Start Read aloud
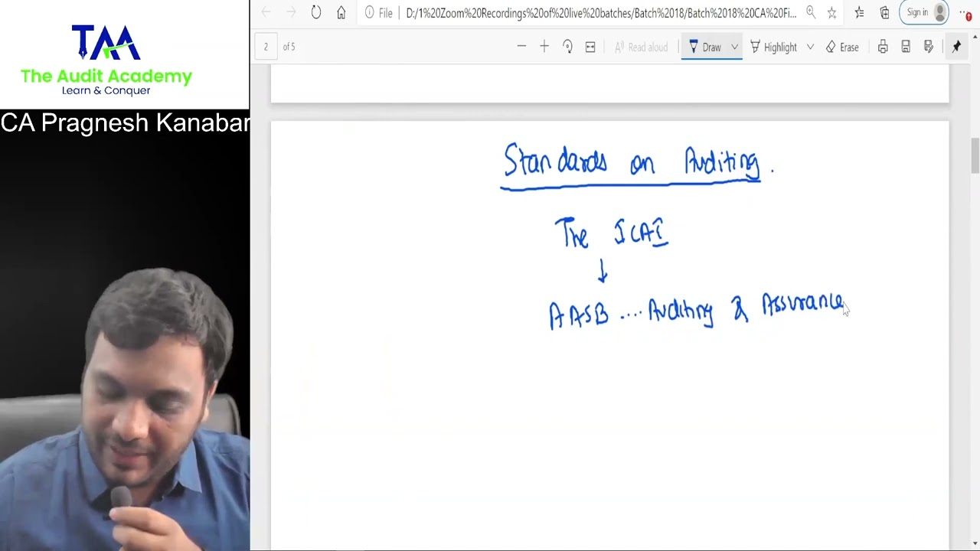 [642, 47]
